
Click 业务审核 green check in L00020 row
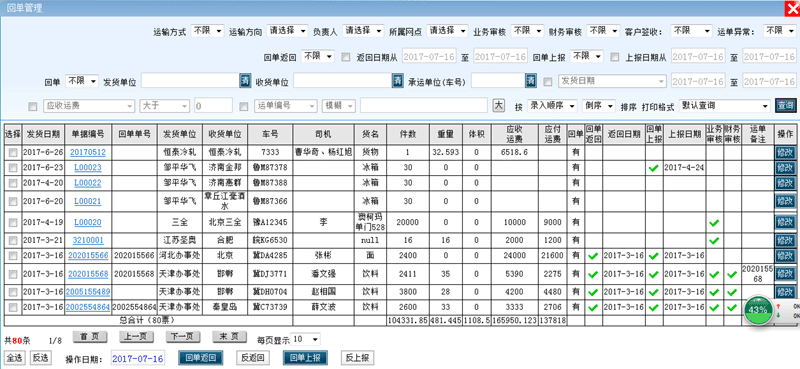[x=714, y=223]
